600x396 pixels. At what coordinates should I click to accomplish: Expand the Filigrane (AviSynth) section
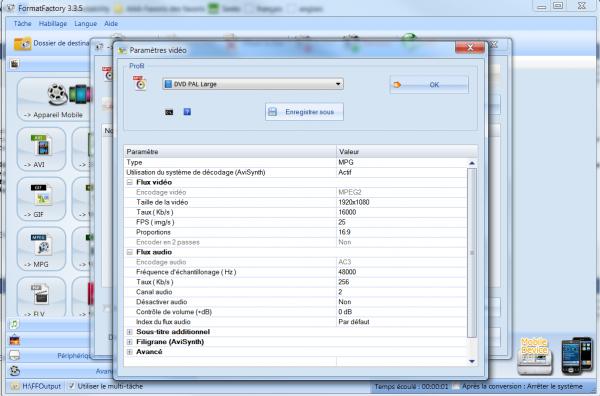point(129,342)
